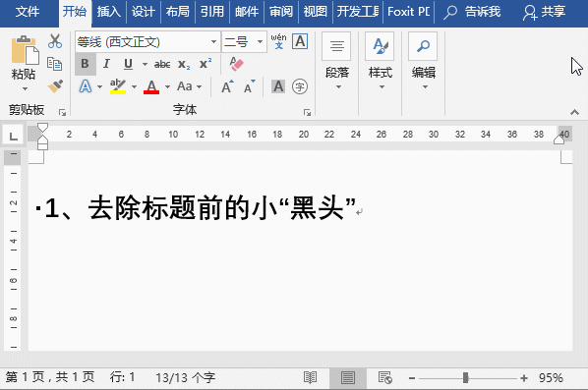Open the File (文件) tab
This screenshot has height=390, width=588.
point(28,12)
